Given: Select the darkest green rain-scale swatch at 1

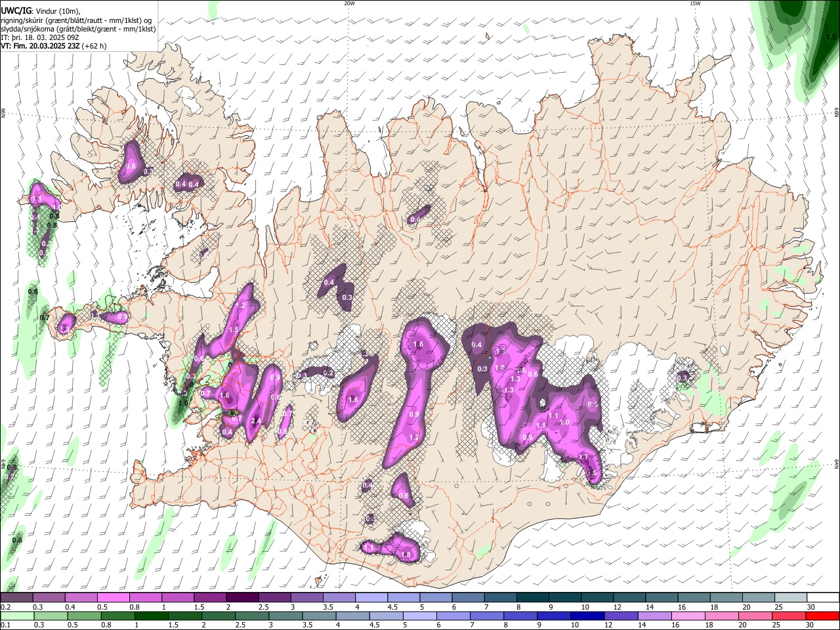Looking at the screenshot, I should [151, 616].
